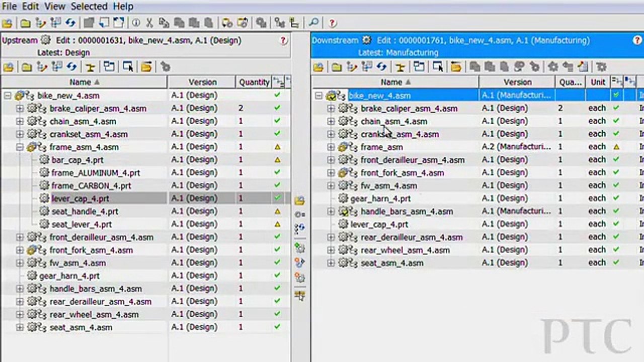Viewport: 644px width, 362px height.
Task: Click the balance scale icon in Upstream toolbar
Action: coord(90,67)
